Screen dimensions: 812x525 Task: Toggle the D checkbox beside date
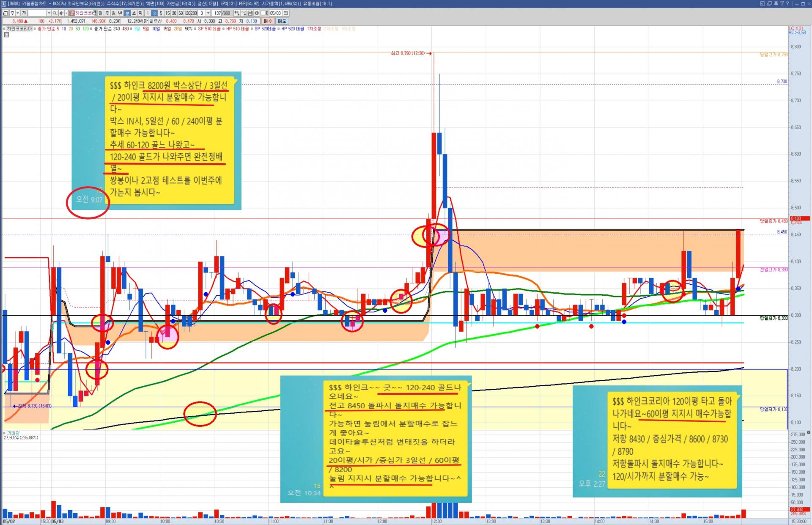pos(264,13)
